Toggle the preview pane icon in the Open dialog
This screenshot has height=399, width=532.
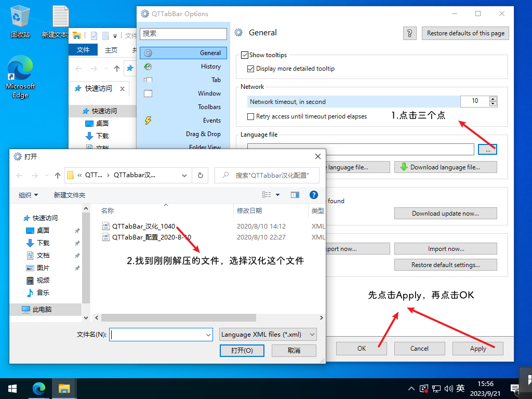point(295,195)
